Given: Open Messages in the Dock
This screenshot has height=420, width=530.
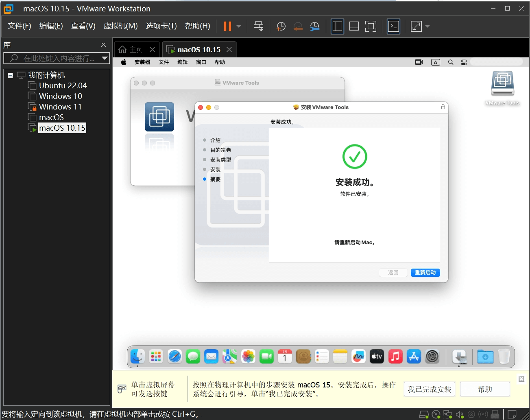Looking at the screenshot, I should click(x=193, y=357).
